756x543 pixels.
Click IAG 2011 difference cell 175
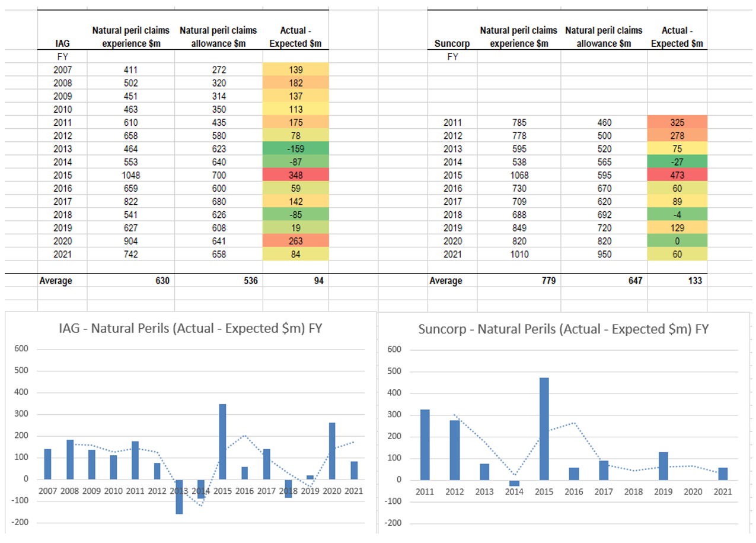[x=295, y=122]
